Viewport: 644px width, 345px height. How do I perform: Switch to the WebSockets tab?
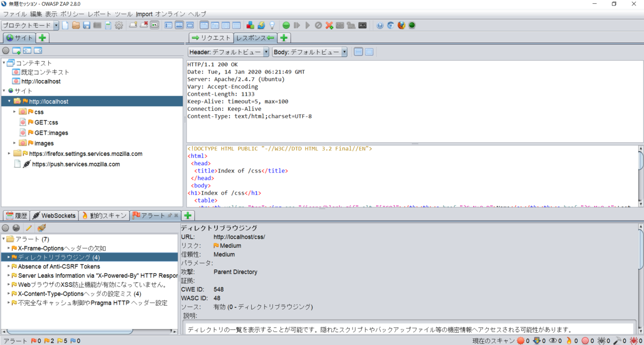tap(54, 215)
